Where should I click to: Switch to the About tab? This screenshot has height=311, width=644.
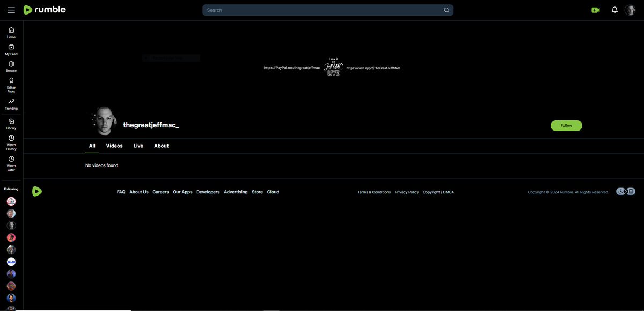click(x=162, y=146)
